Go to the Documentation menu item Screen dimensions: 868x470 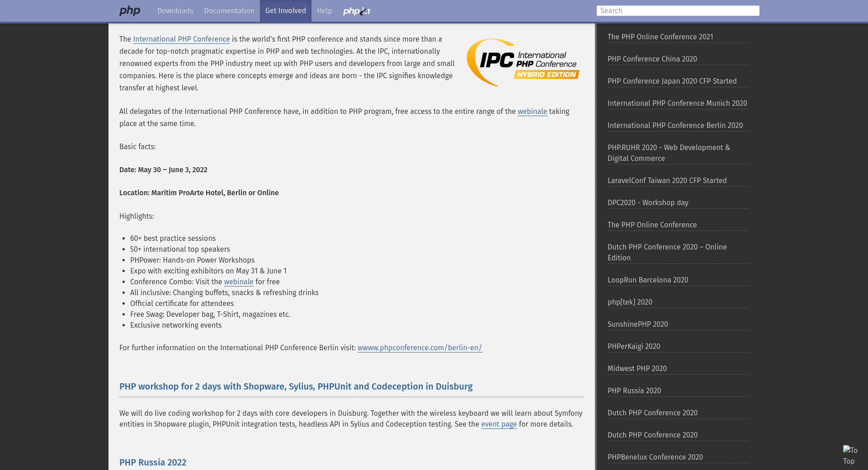tap(229, 11)
